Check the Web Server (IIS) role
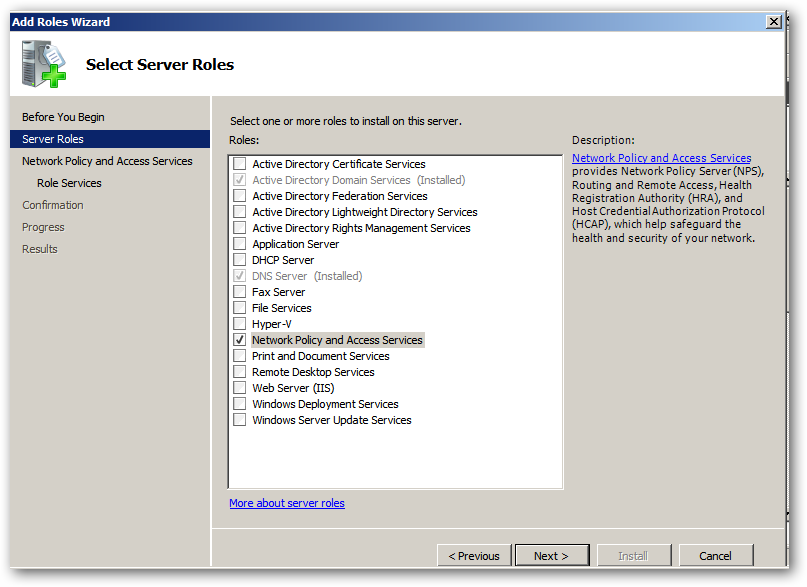This screenshot has width=807, height=587. (239, 387)
